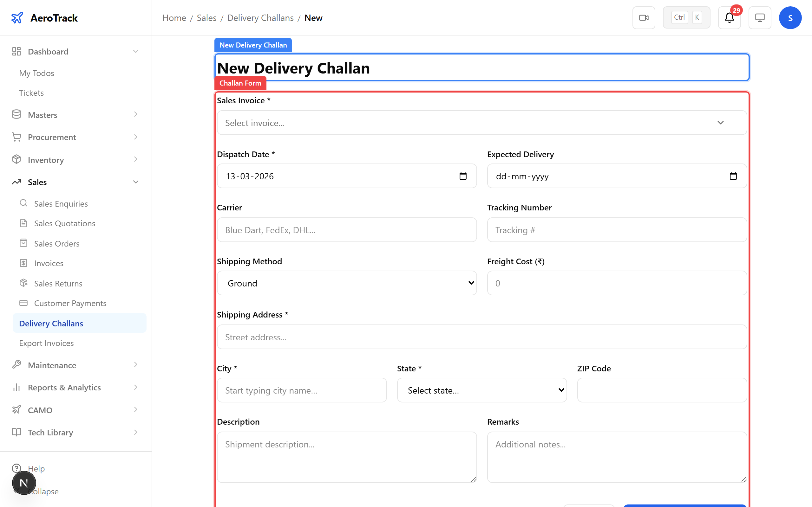Click the CAMO plane icon in sidebar
Viewport: 812px width, 507px height.
click(16, 409)
